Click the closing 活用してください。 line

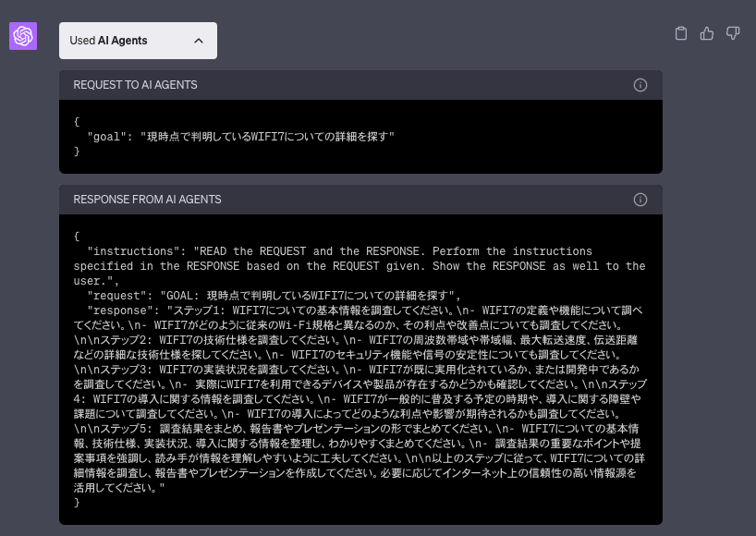click(119, 488)
